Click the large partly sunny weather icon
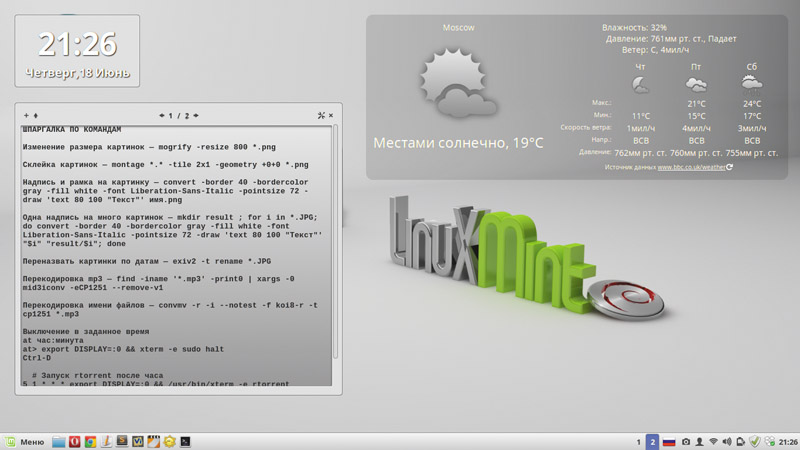 coord(458,83)
